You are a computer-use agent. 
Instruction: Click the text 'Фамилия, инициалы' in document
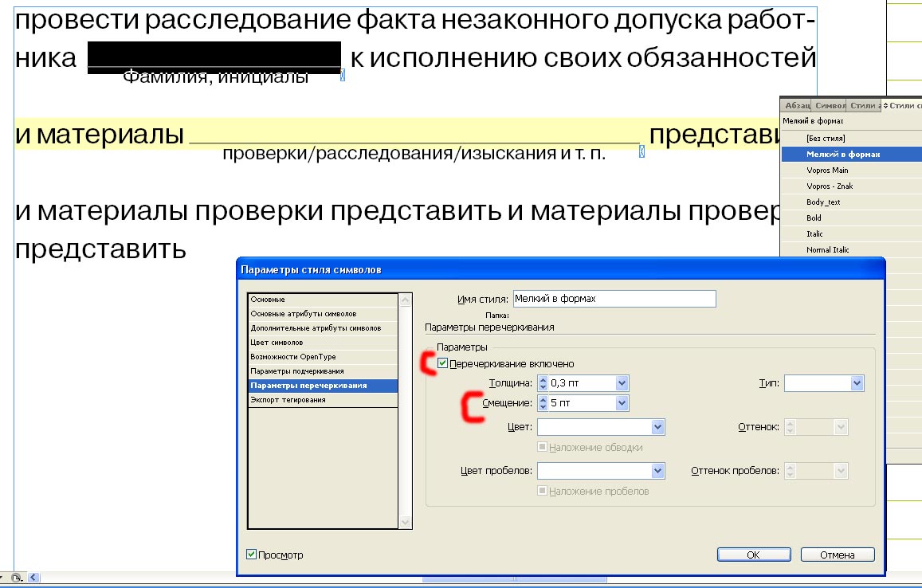pyautogui.click(x=216, y=76)
